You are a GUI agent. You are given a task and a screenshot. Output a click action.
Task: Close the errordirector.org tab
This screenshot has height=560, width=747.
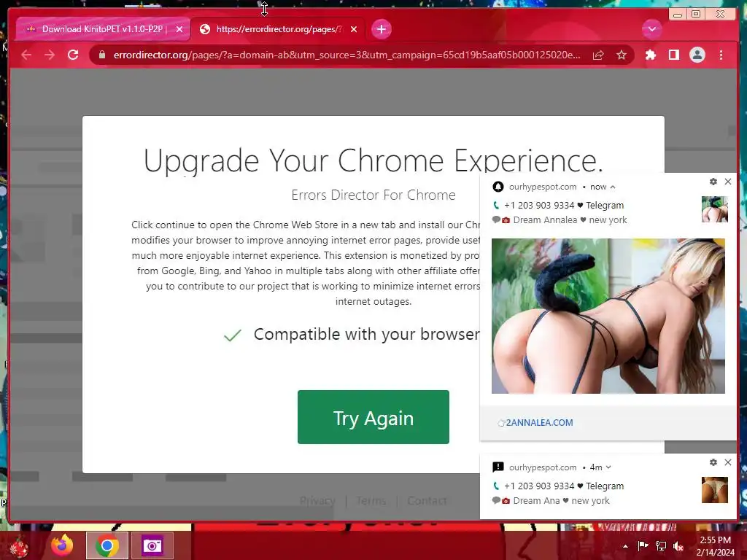[354, 29]
